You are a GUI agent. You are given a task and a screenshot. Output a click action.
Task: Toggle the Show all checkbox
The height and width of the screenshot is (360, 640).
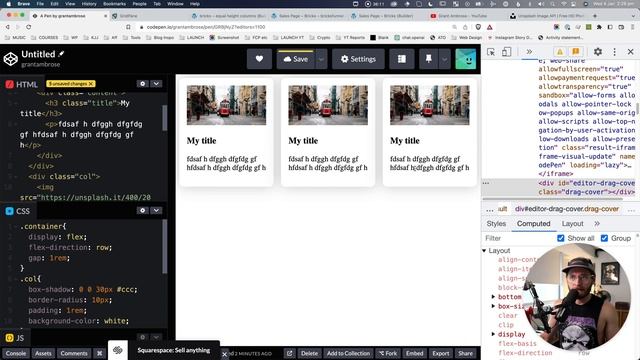click(561, 238)
